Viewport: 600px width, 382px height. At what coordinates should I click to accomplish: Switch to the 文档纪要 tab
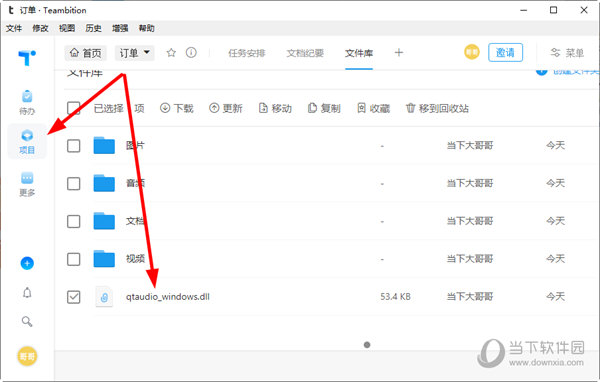tap(305, 53)
